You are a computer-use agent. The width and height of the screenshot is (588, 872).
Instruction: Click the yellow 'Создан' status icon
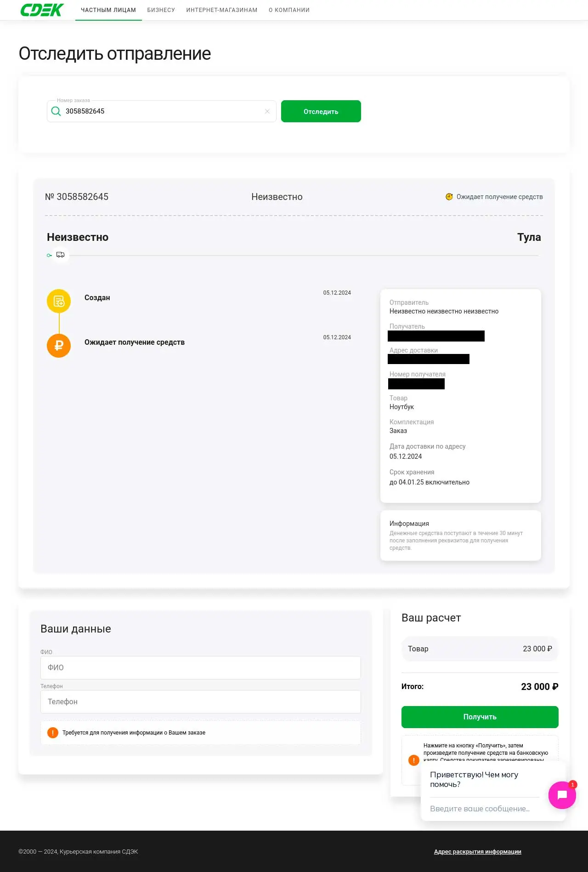(59, 301)
